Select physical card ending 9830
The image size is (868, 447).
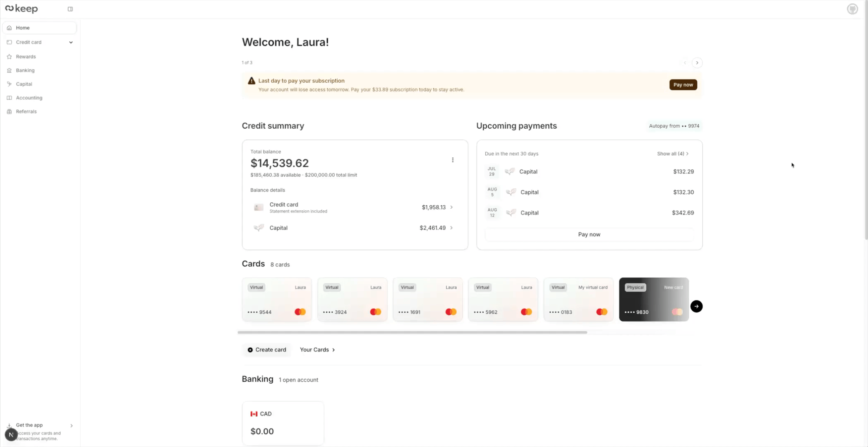tap(654, 299)
